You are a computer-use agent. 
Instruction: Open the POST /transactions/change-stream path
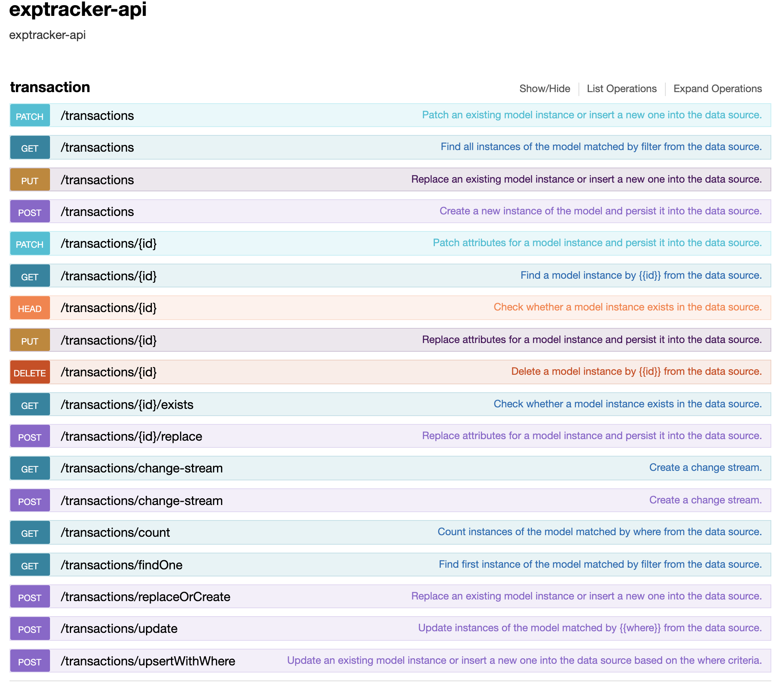(142, 501)
